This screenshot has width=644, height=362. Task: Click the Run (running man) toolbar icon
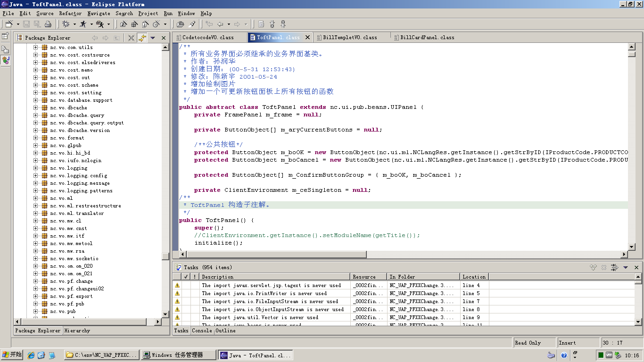pos(83,24)
